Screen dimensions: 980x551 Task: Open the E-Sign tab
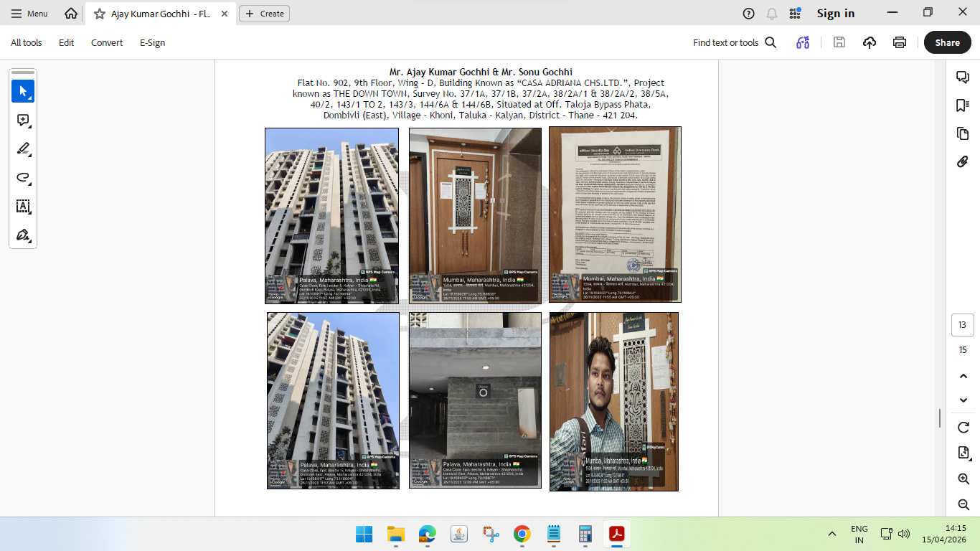153,43
